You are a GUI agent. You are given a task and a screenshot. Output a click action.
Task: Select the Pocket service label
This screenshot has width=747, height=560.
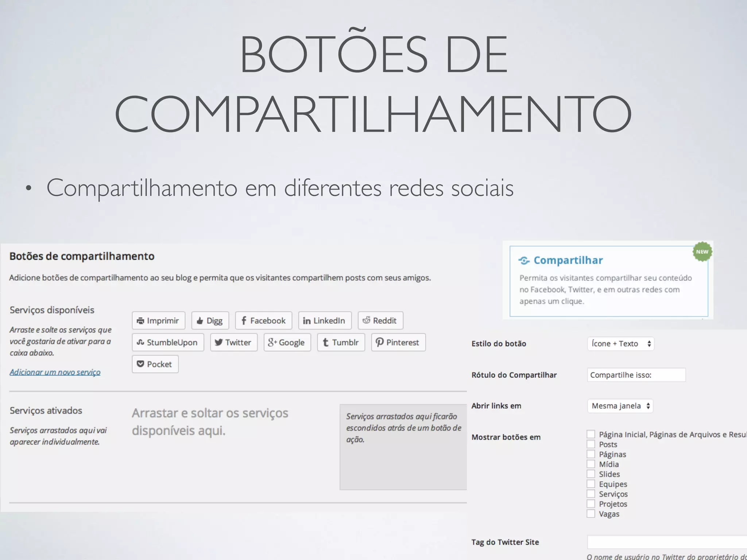click(x=159, y=364)
